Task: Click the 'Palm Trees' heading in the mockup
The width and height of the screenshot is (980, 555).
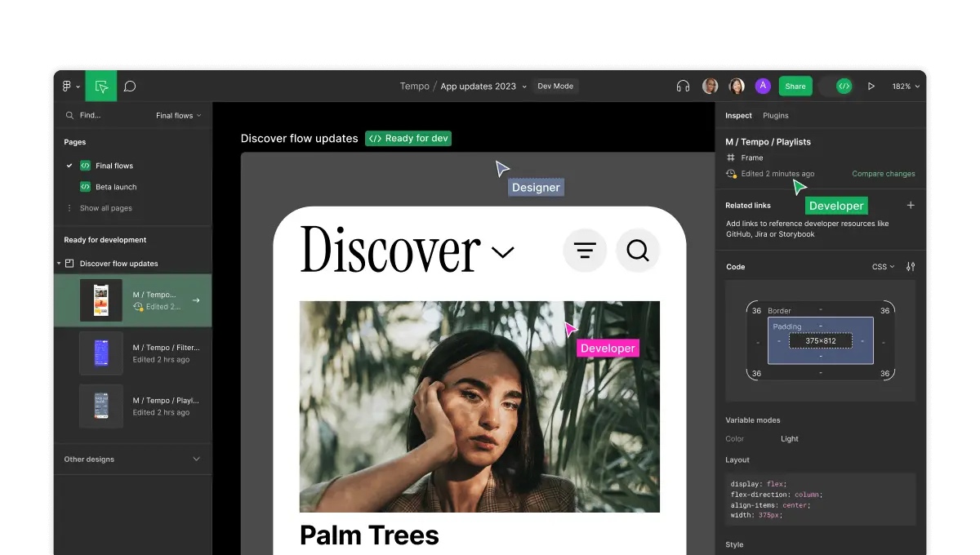Action: pos(369,535)
